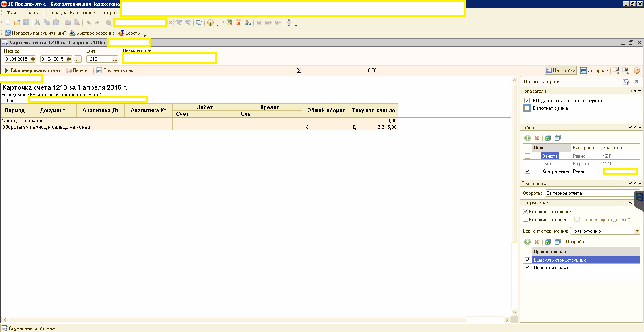Open the calendar picker for end date

[x=69, y=59]
